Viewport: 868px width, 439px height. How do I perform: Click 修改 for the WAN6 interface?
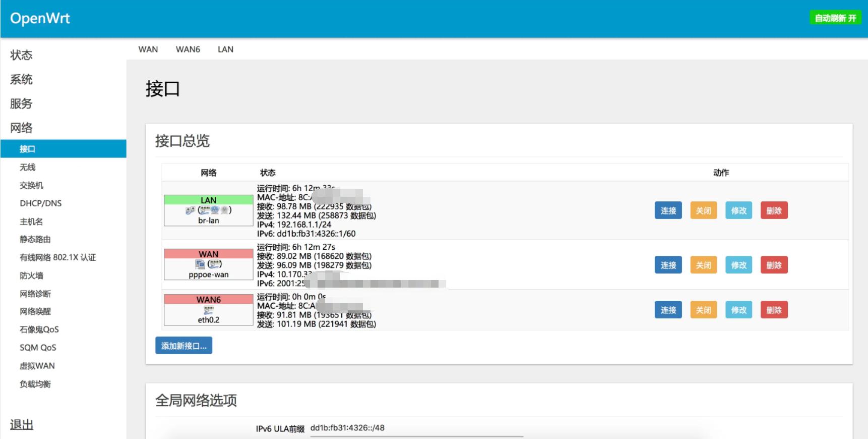click(x=739, y=310)
